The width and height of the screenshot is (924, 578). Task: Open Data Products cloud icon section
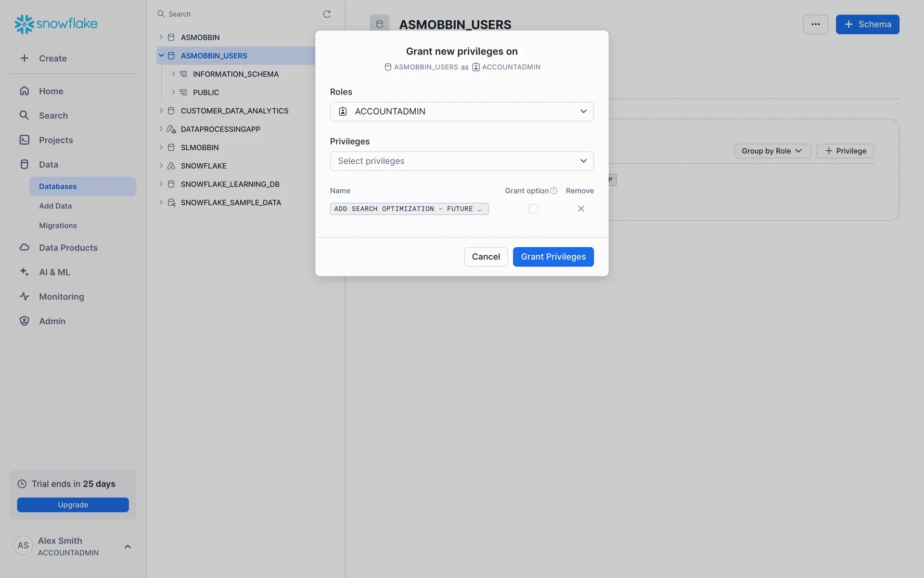[25, 247]
